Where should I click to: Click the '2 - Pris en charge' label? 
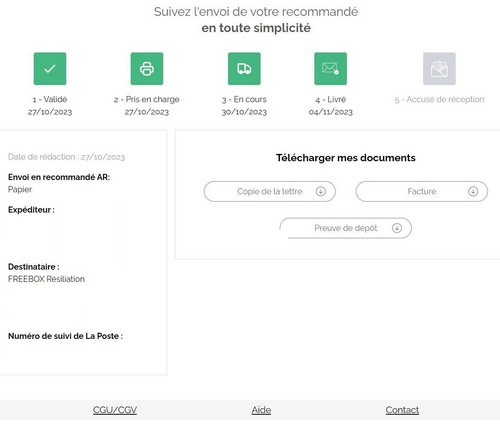147,99
